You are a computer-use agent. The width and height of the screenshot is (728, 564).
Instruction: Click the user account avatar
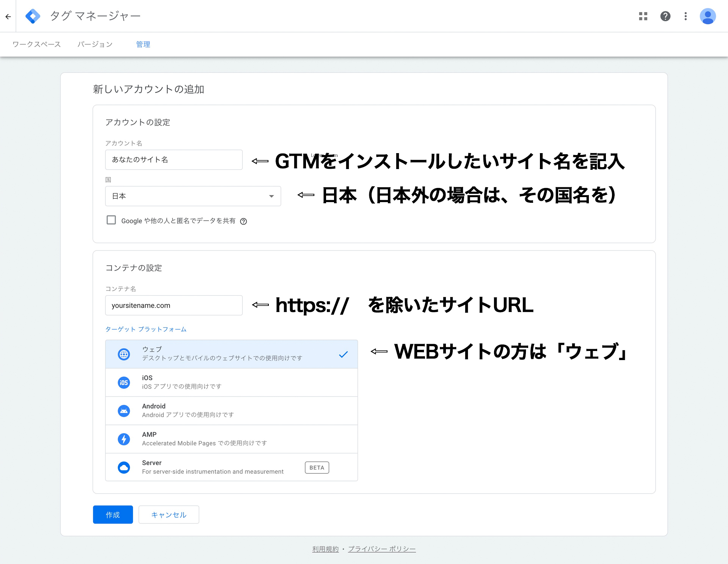pos(708,16)
